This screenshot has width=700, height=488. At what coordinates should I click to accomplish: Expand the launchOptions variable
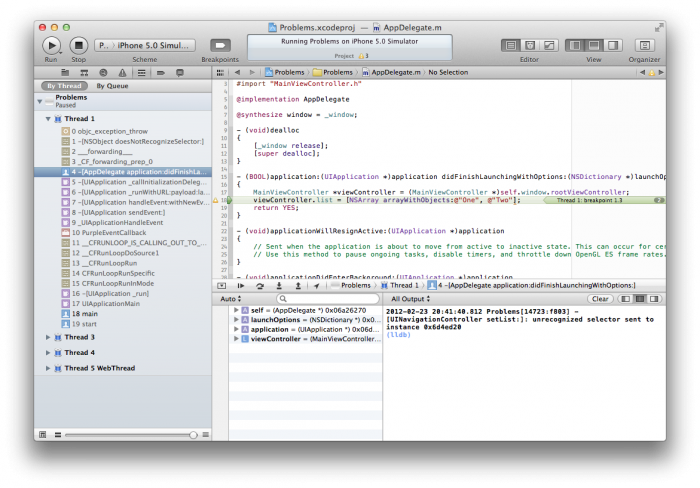pos(236,320)
